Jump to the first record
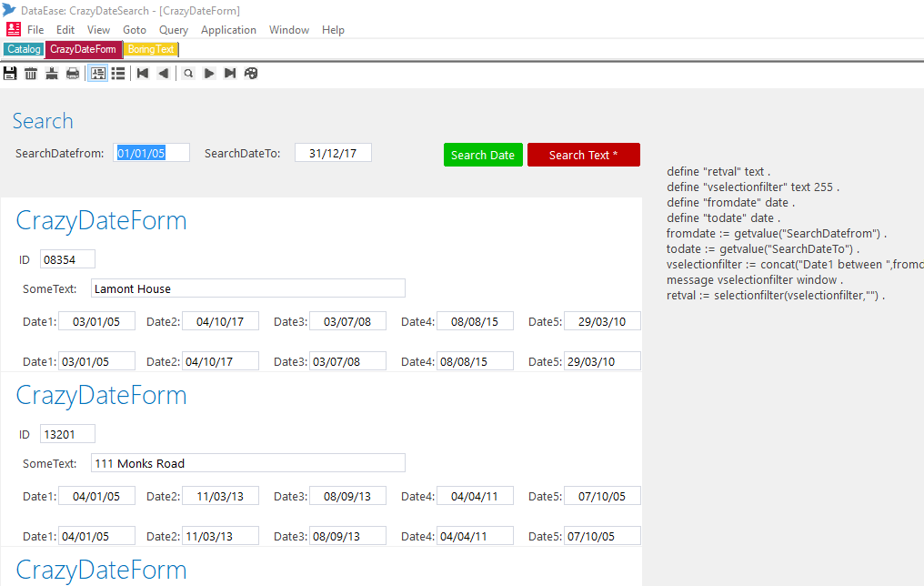924x586 pixels. (143, 73)
